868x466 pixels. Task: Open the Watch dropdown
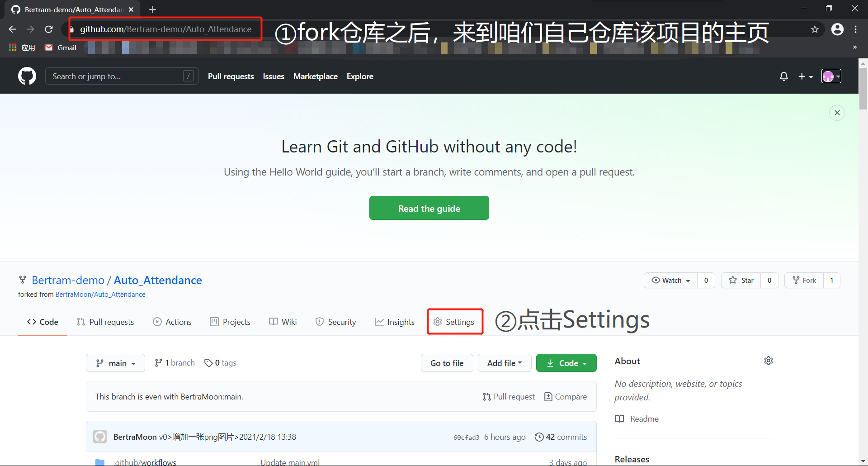click(671, 281)
